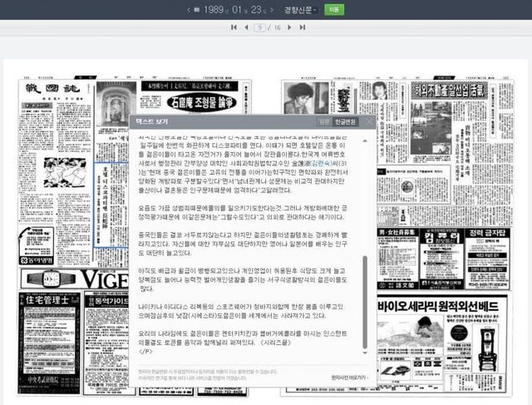Click the page number input field
This screenshot has height=405, width=532.
[x=260, y=27]
